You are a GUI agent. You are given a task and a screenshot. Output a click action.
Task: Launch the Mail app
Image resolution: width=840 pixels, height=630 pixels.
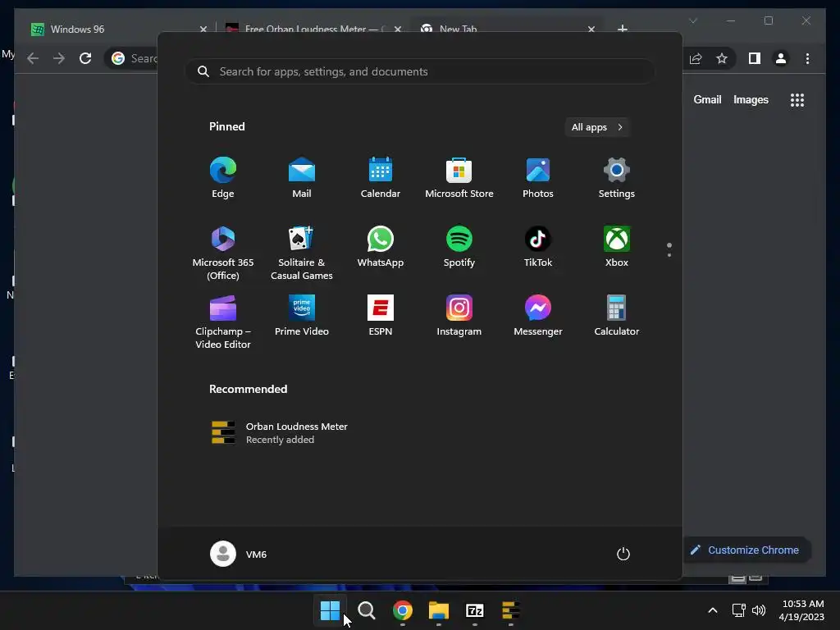click(302, 178)
